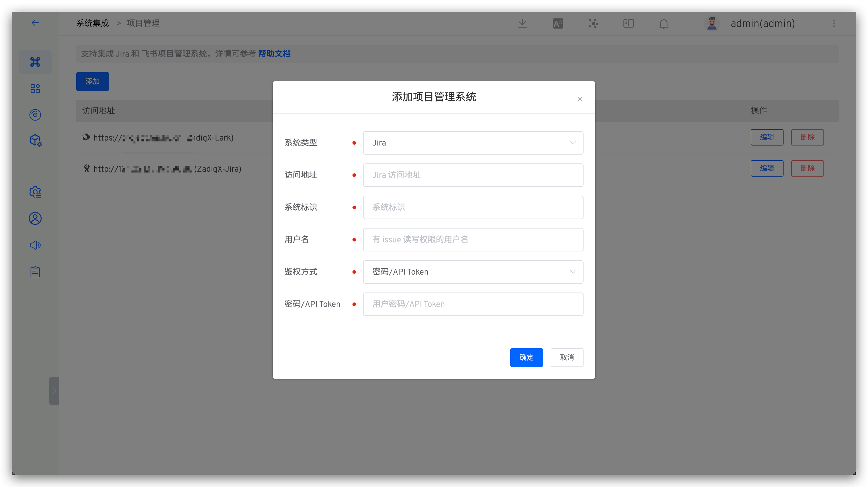Open the notification bell
Viewport: 868px width, 487px height.
(664, 23)
